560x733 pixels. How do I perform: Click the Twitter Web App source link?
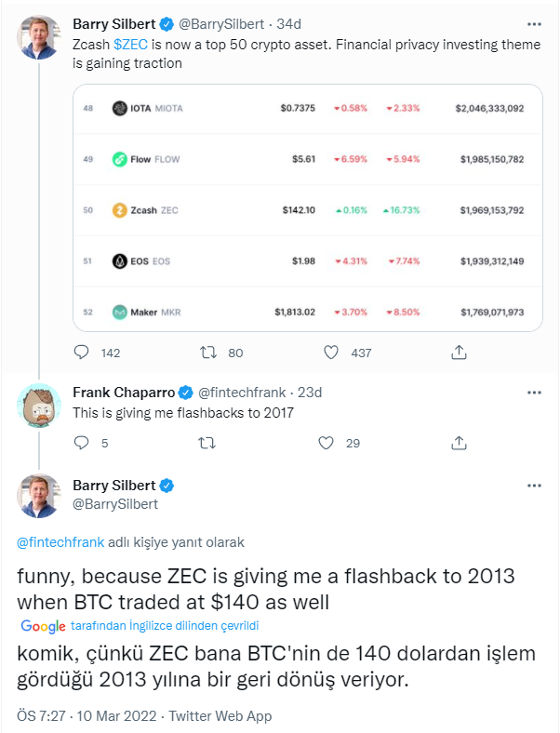point(223,716)
